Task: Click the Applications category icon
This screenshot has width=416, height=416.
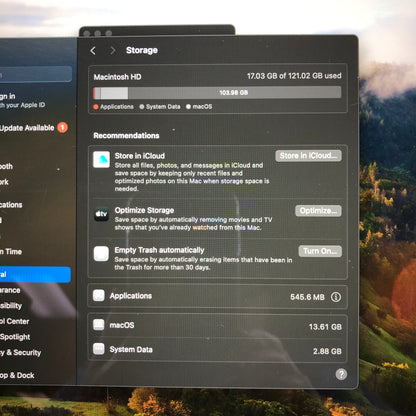Action: (x=99, y=295)
